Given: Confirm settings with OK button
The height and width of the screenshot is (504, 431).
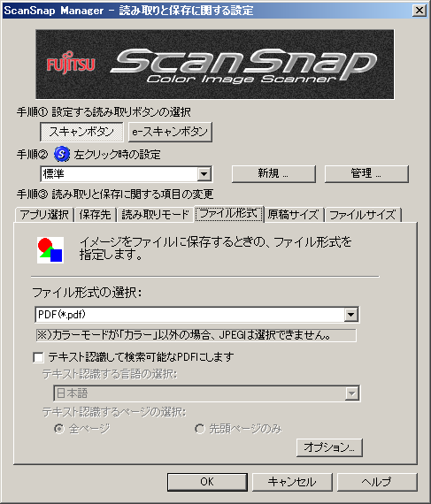Looking at the screenshot, I should (207, 482).
